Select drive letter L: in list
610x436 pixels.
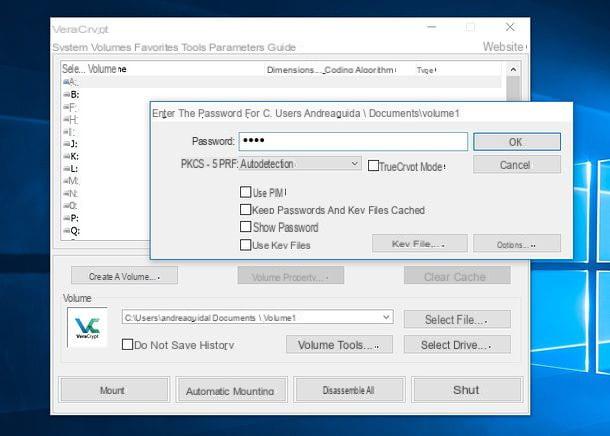pos(70,168)
